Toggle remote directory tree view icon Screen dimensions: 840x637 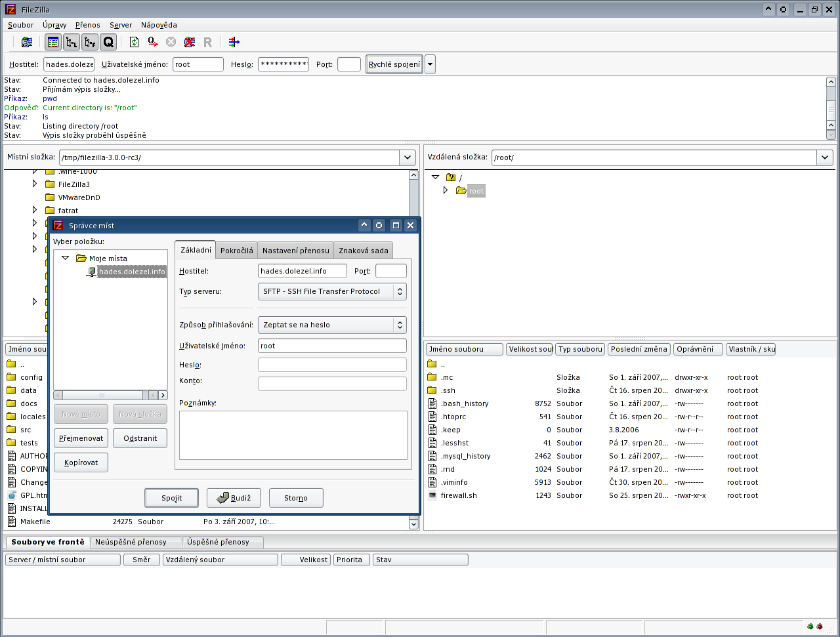[90, 42]
